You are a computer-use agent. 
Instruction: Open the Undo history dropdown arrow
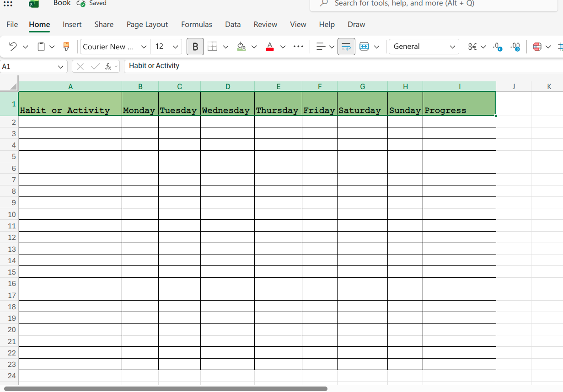(26, 47)
